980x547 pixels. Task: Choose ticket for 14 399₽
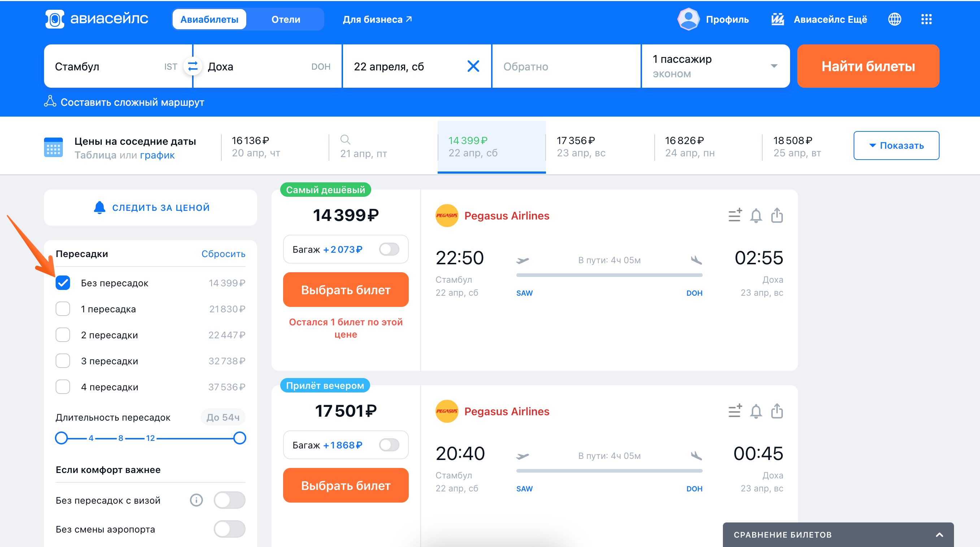346,290
